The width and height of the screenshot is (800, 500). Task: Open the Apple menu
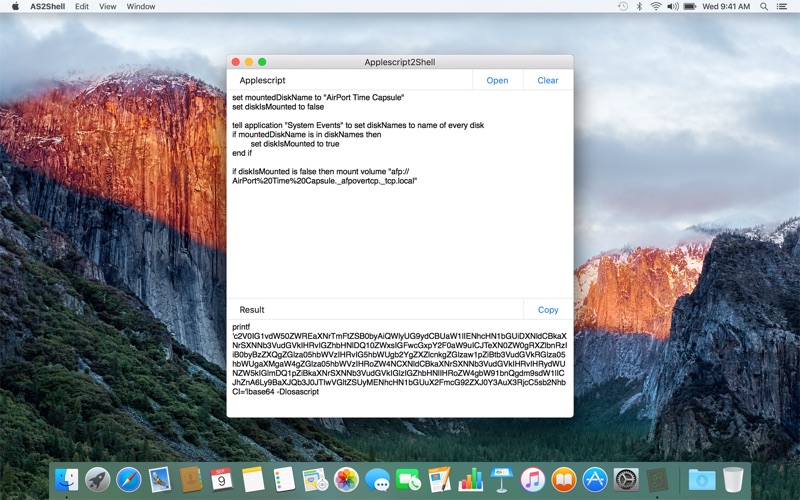pyautogui.click(x=15, y=6)
